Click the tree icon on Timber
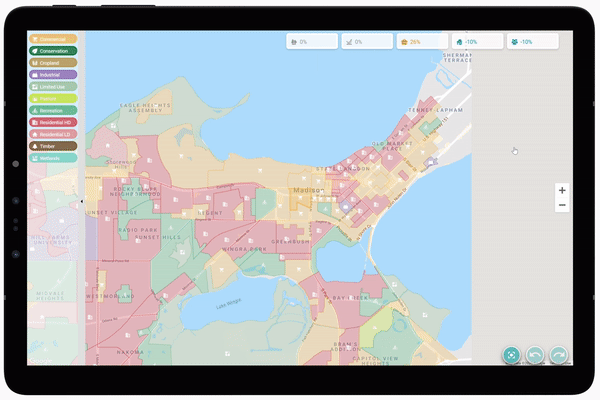Viewport: 600px width, 400px height. tap(35, 146)
